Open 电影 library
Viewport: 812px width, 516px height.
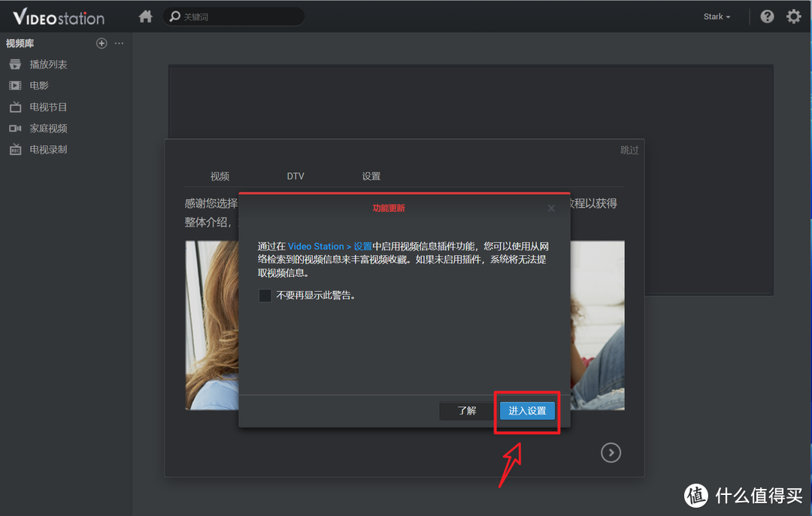coord(39,86)
